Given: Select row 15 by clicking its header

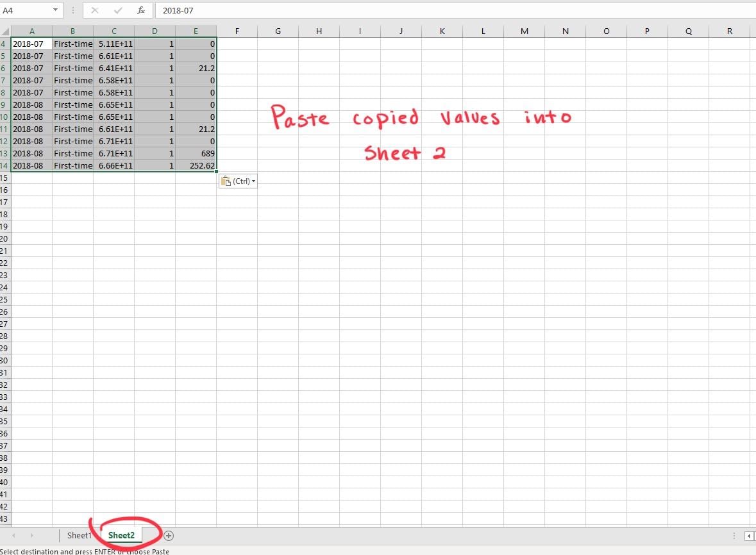Looking at the screenshot, I should (5, 178).
